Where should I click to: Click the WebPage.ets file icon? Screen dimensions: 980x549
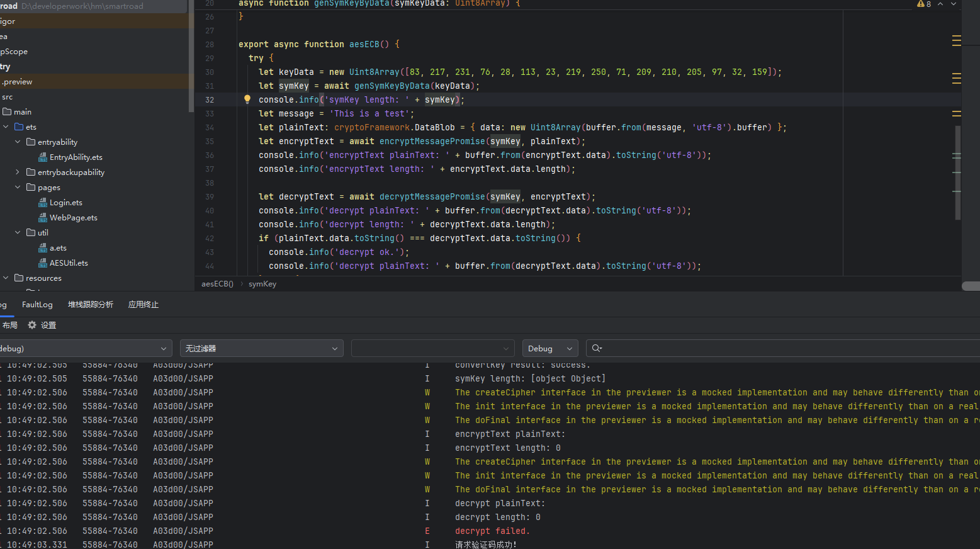pyautogui.click(x=43, y=218)
